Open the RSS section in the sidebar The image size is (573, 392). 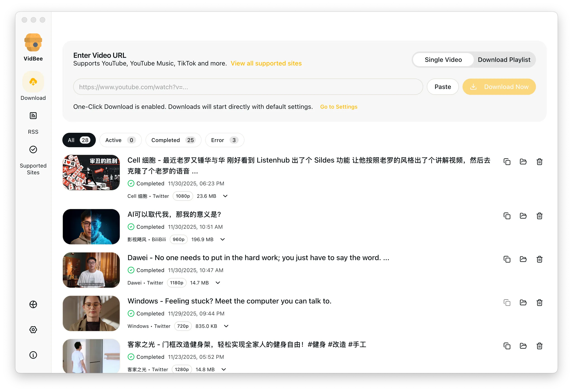33,116
